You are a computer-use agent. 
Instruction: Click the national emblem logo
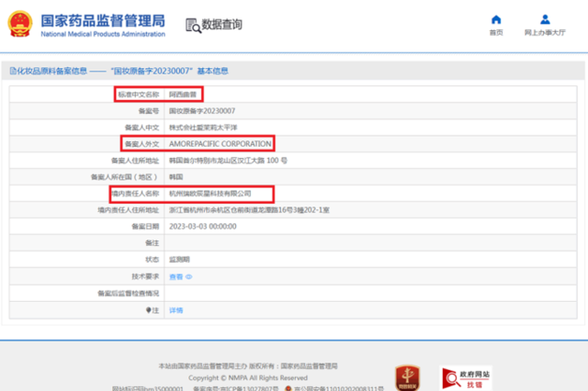point(20,24)
